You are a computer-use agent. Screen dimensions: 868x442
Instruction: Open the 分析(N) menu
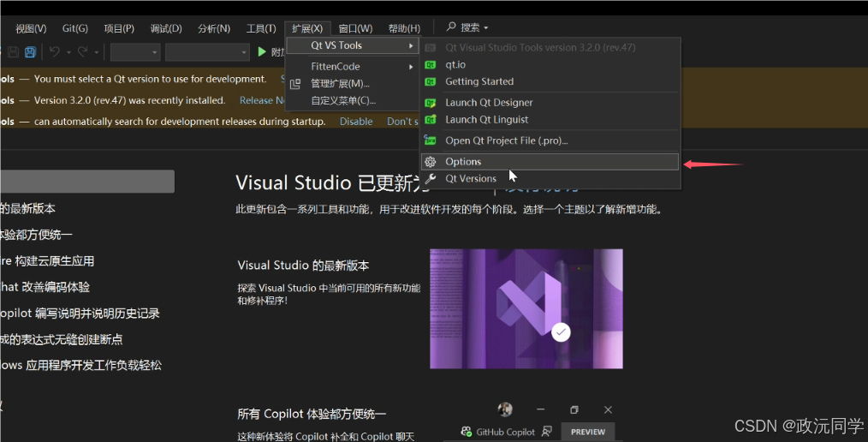click(214, 29)
